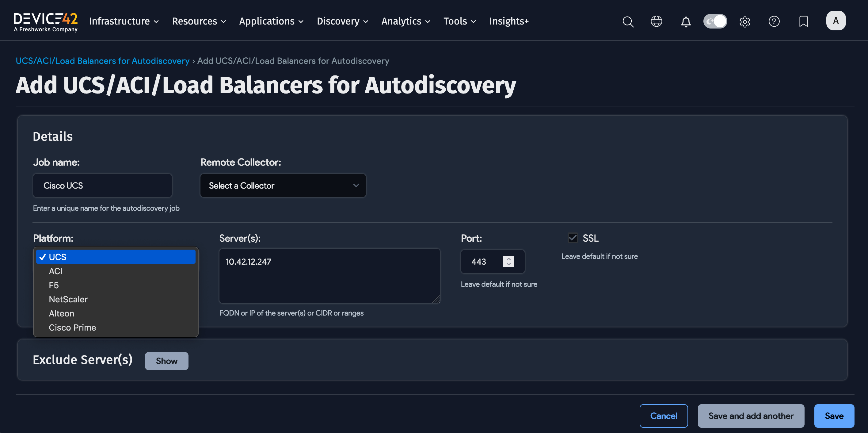Image resolution: width=868 pixels, height=433 pixels.
Task: Click the Save button
Action: pyautogui.click(x=834, y=416)
